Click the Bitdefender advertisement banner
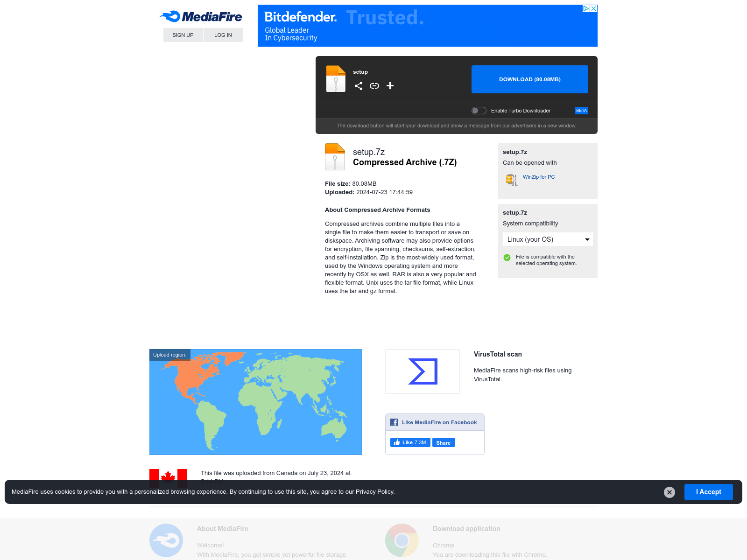 click(428, 26)
